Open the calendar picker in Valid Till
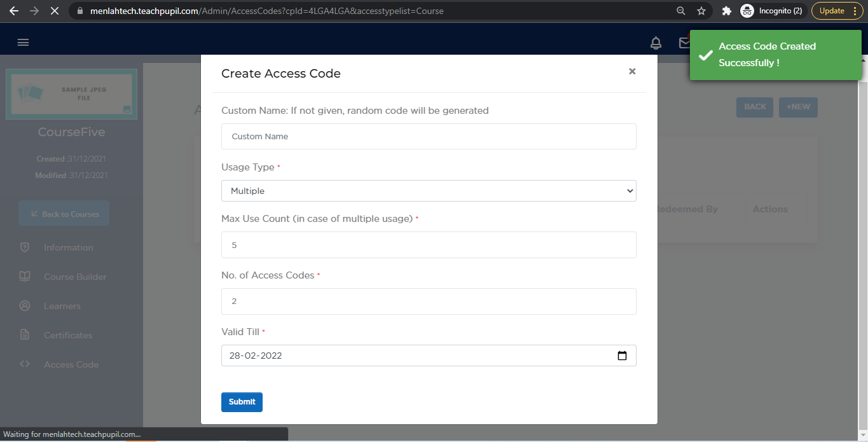The image size is (868, 442). pos(622,356)
